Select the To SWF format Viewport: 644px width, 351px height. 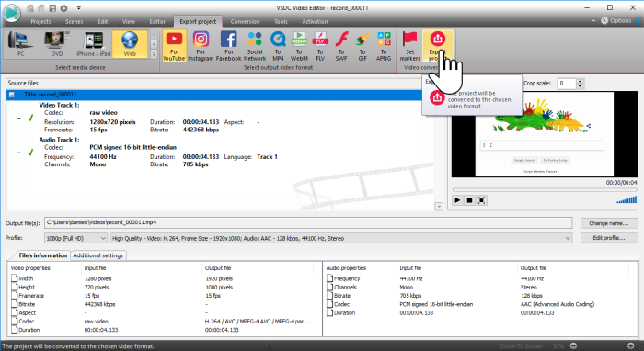click(x=341, y=46)
